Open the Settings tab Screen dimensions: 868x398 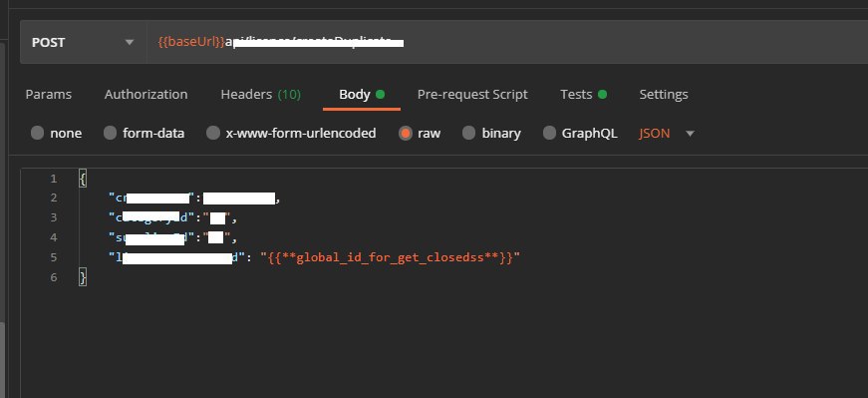664,94
